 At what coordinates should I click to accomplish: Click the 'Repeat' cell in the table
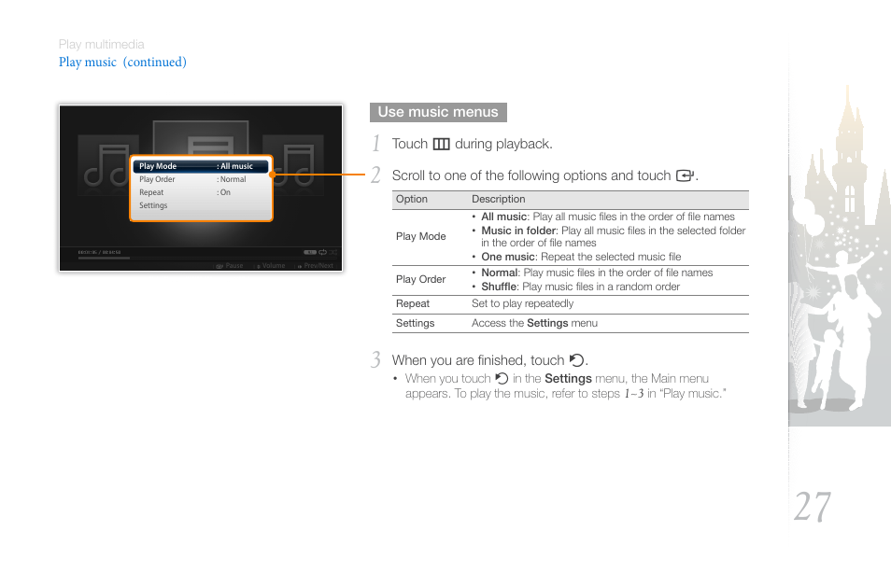(413, 304)
